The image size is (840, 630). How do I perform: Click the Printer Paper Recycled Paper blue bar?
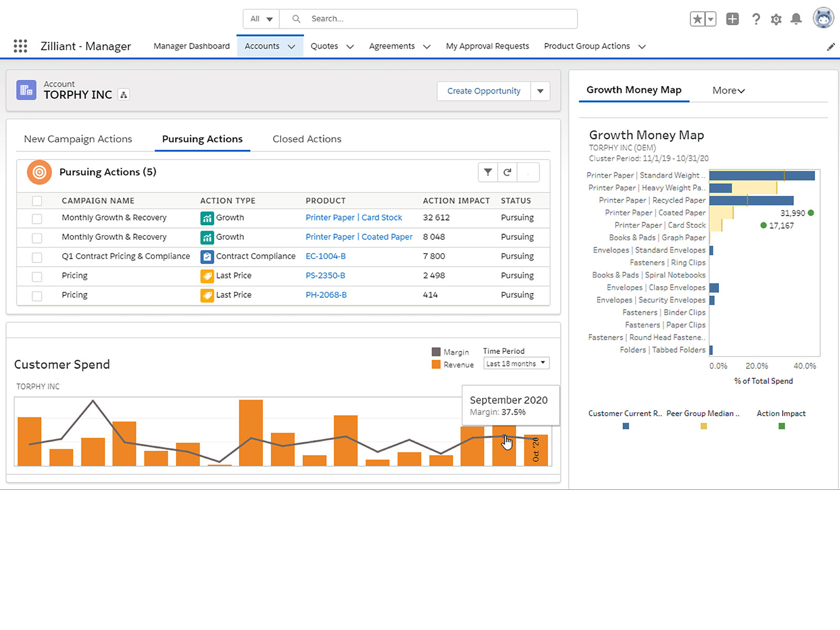751,201
